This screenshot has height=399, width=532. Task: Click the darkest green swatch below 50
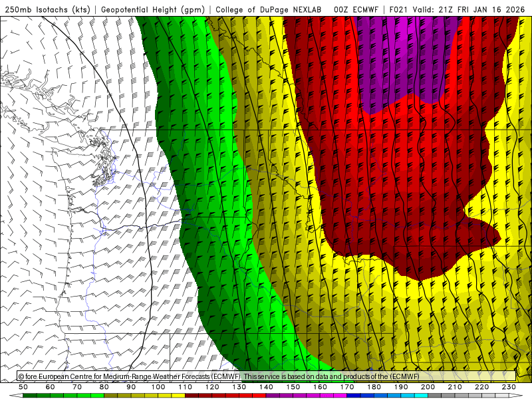pos(30,396)
